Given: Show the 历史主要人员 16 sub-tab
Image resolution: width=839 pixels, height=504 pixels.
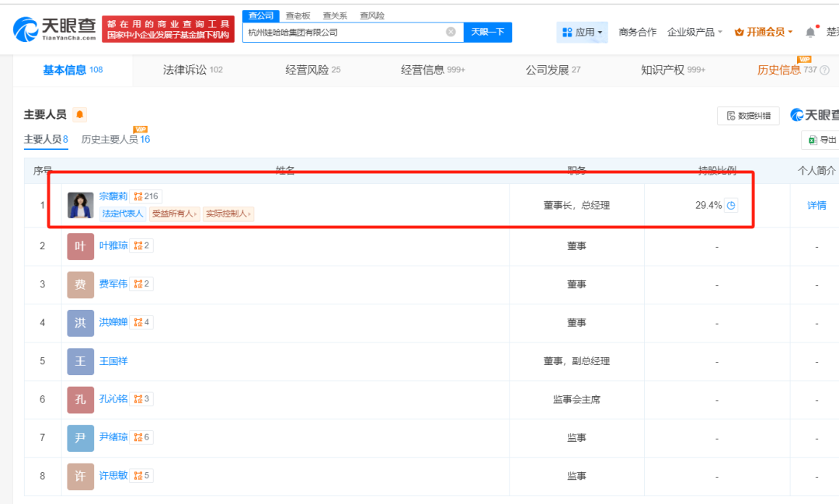Looking at the screenshot, I should pos(116,139).
